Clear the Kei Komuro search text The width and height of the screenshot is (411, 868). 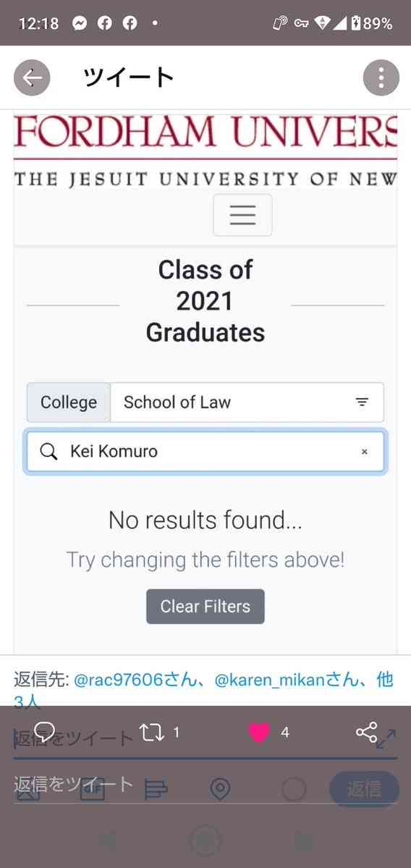coord(365,452)
